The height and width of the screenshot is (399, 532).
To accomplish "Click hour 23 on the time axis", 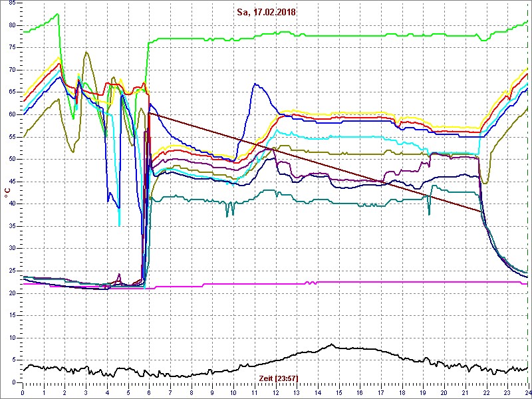I will [507, 391].
